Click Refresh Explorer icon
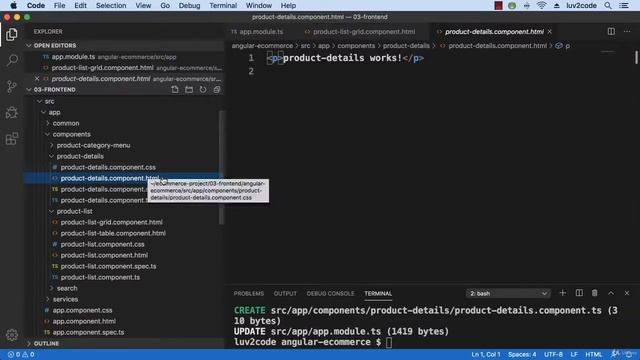 203,89
